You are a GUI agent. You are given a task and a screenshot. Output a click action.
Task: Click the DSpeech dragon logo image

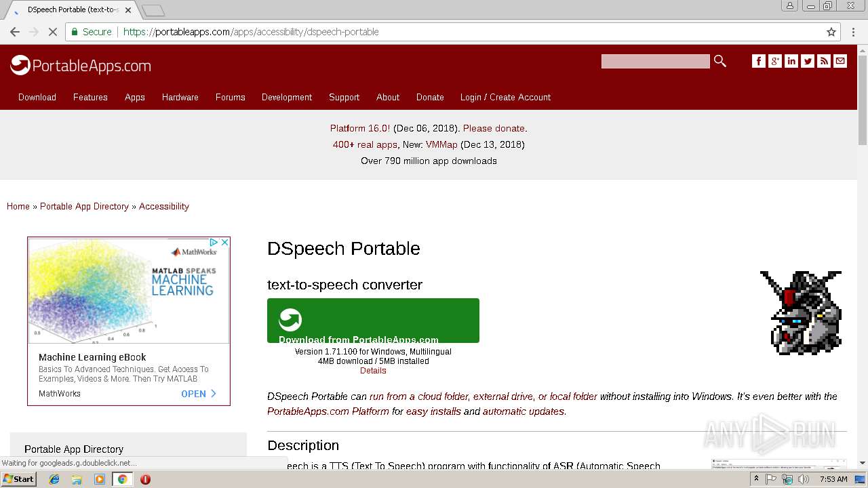pos(801,312)
